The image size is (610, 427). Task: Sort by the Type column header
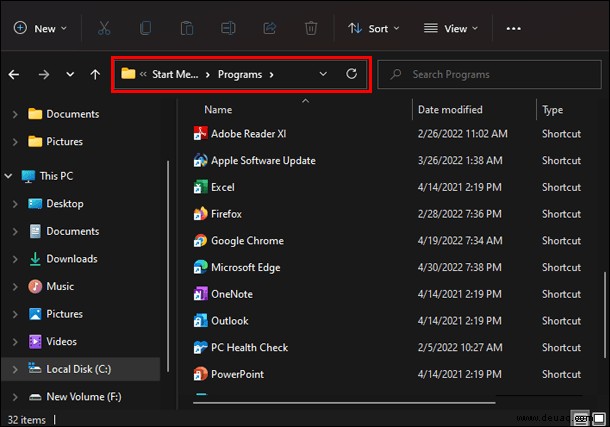pos(552,110)
